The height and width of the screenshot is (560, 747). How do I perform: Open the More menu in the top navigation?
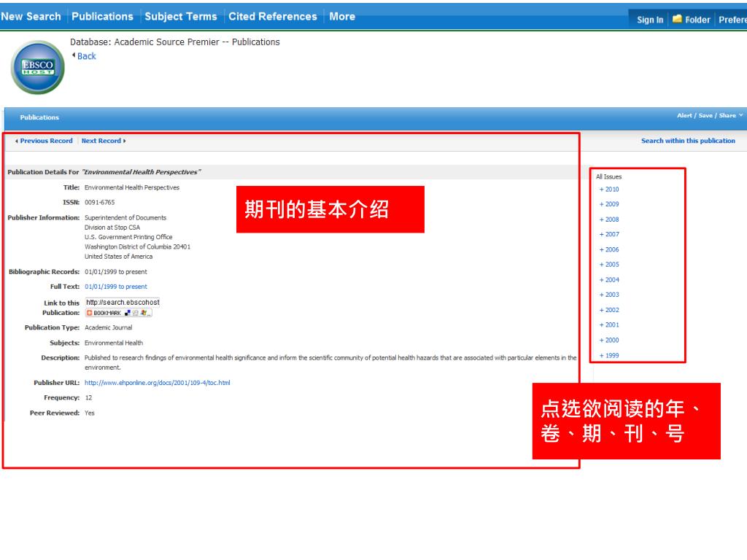tap(342, 16)
